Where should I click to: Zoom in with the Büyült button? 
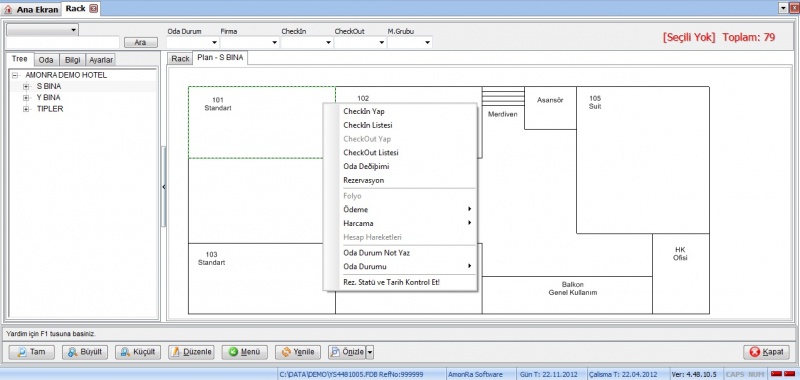coord(85,352)
